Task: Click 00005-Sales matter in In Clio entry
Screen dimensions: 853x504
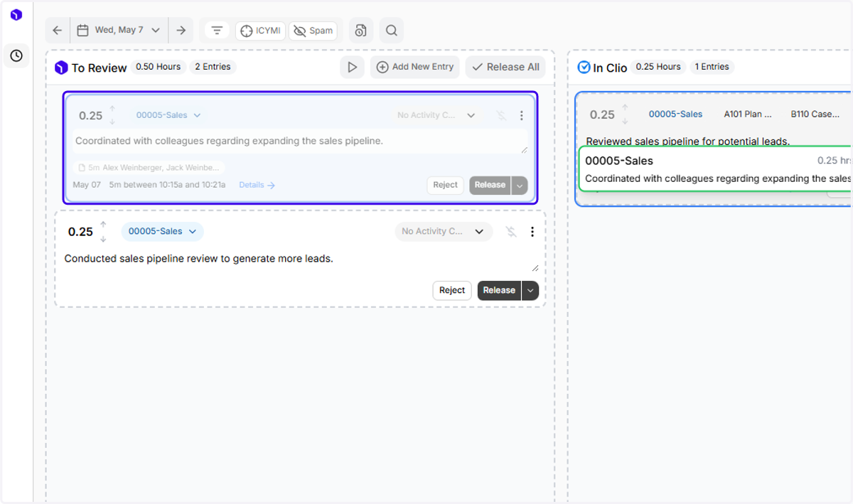Action: pyautogui.click(x=675, y=114)
